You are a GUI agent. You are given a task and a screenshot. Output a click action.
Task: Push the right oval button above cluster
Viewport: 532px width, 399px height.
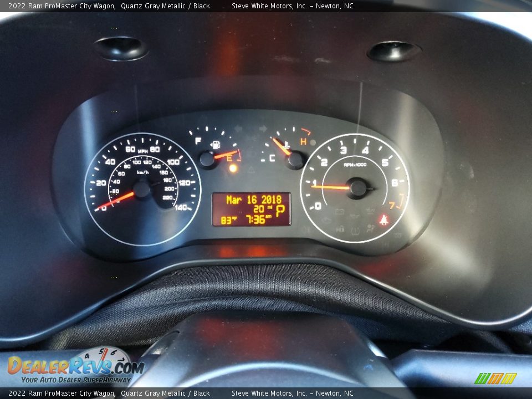pyautogui.click(x=394, y=52)
